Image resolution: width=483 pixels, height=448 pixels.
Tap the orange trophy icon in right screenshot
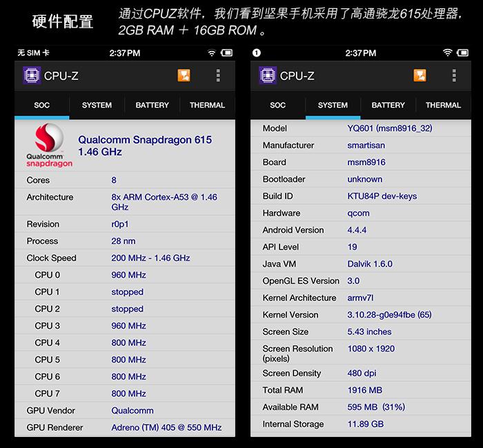click(420, 75)
